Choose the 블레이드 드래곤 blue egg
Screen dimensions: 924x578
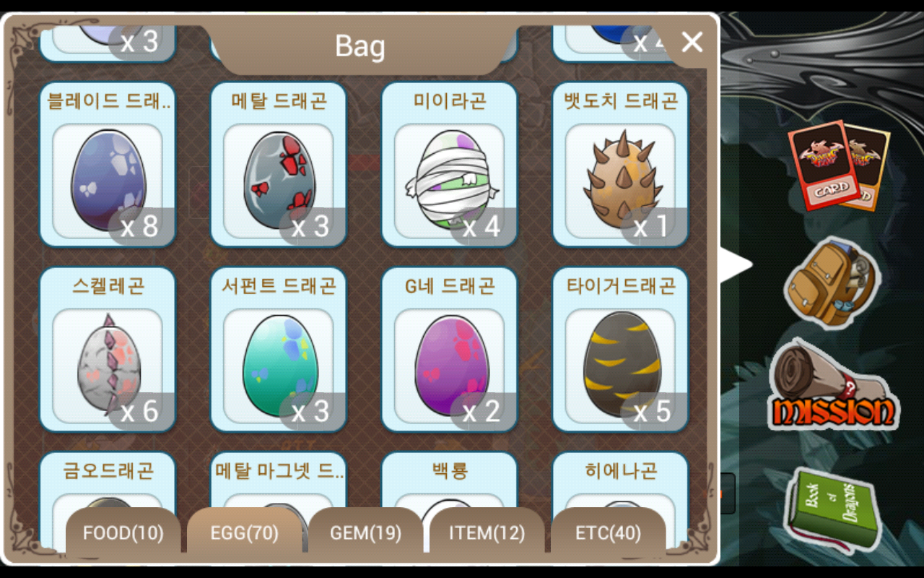tap(108, 165)
